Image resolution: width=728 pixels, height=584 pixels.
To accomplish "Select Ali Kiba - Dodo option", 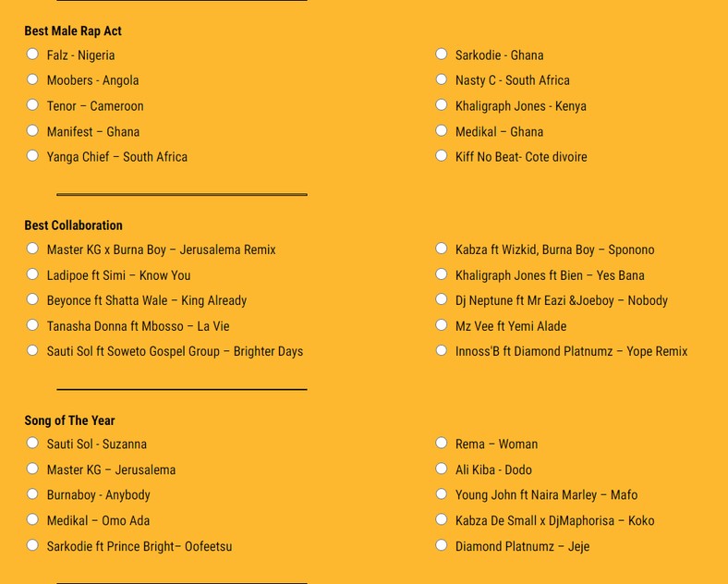I will (x=441, y=468).
